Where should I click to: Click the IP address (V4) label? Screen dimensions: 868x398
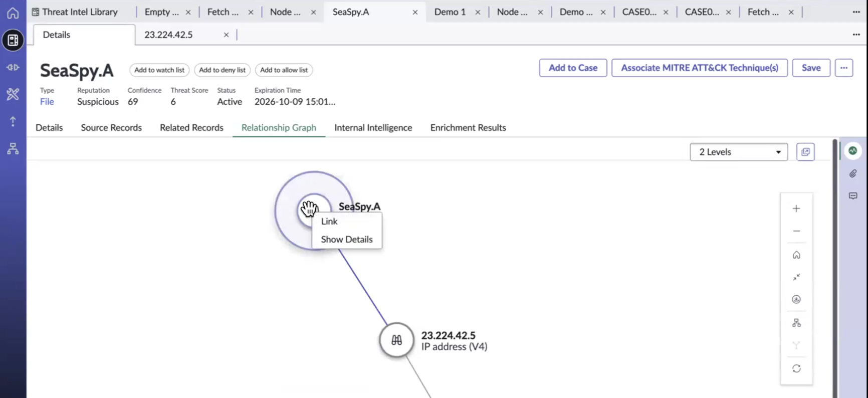coord(454,347)
